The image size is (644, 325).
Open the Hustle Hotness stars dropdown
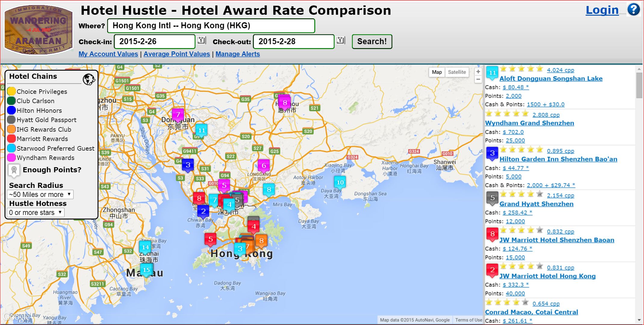click(36, 213)
